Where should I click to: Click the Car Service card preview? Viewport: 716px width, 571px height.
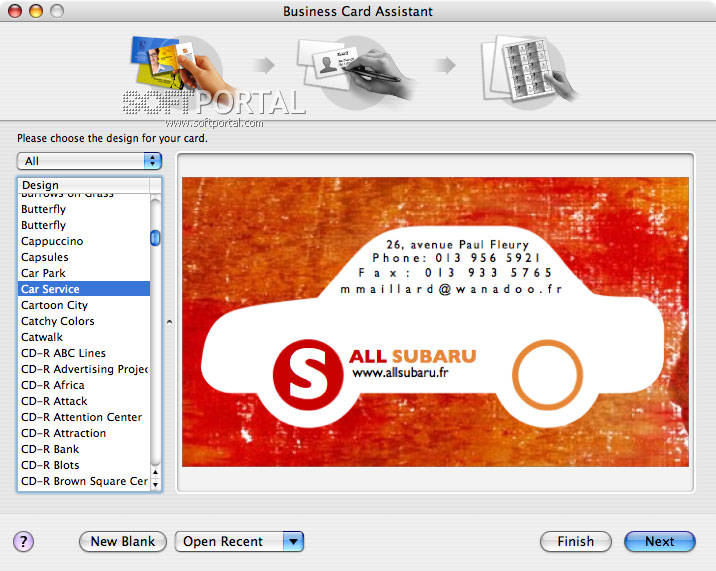[435, 322]
